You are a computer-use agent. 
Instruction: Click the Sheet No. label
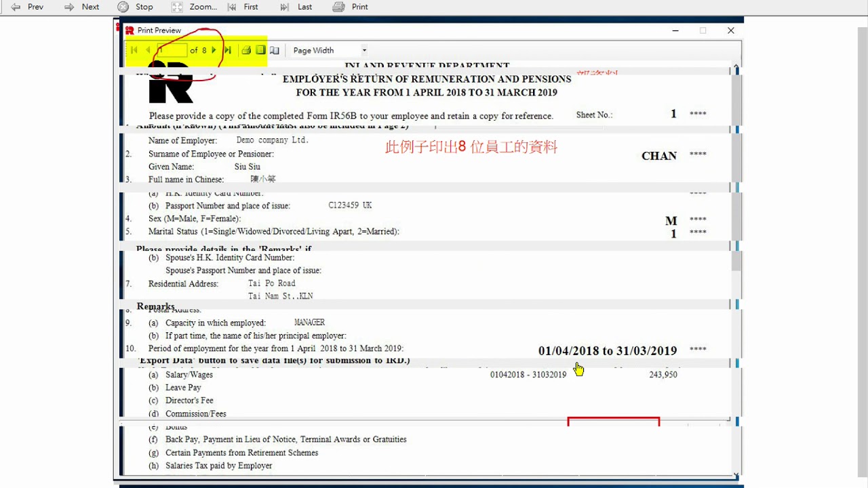(594, 115)
